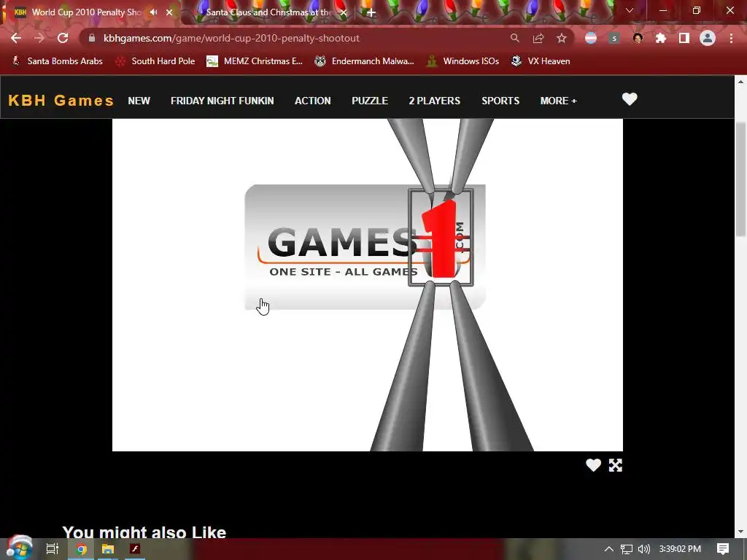Open the tab search dropdown chevron
Screen dimensions: 747x560
[x=630, y=10]
